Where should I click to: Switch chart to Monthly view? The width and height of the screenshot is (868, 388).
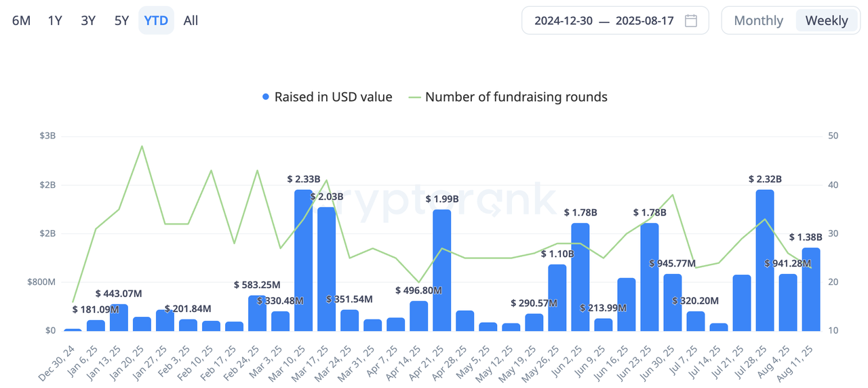point(758,20)
